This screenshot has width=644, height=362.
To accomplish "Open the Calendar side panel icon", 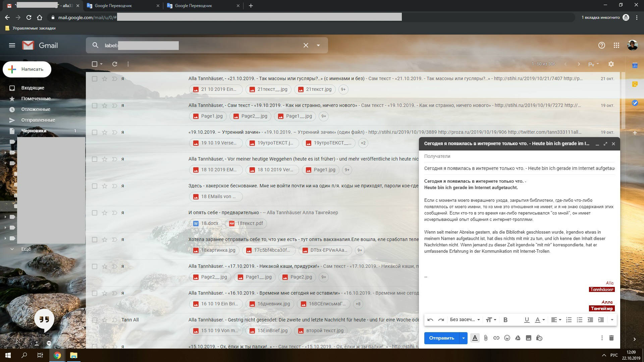I will click(635, 66).
